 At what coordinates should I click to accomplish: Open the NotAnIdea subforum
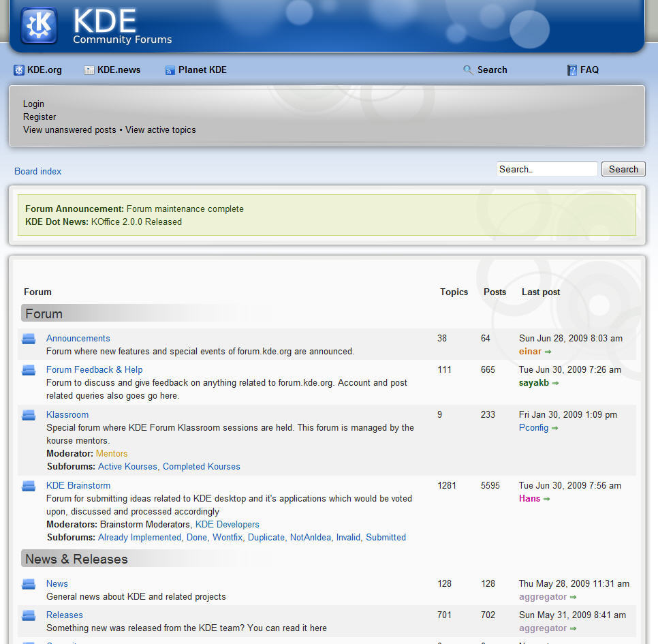coord(311,538)
